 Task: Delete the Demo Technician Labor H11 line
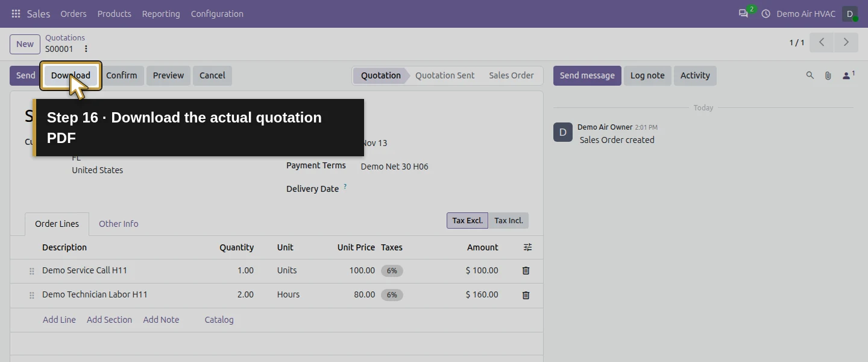pyautogui.click(x=526, y=295)
